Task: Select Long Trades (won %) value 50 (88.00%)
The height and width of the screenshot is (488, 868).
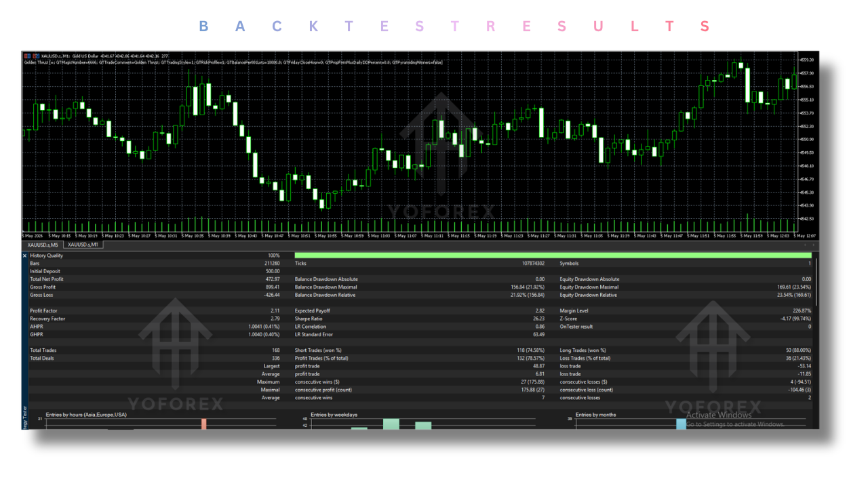Action: [797, 350]
